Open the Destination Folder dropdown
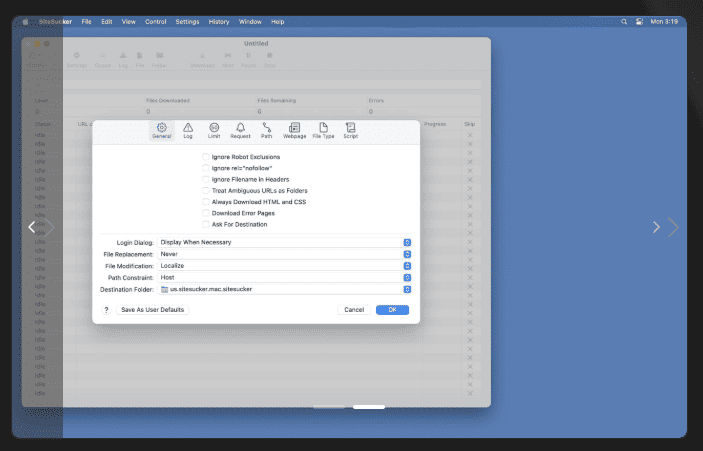The image size is (703, 451). (284, 289)
